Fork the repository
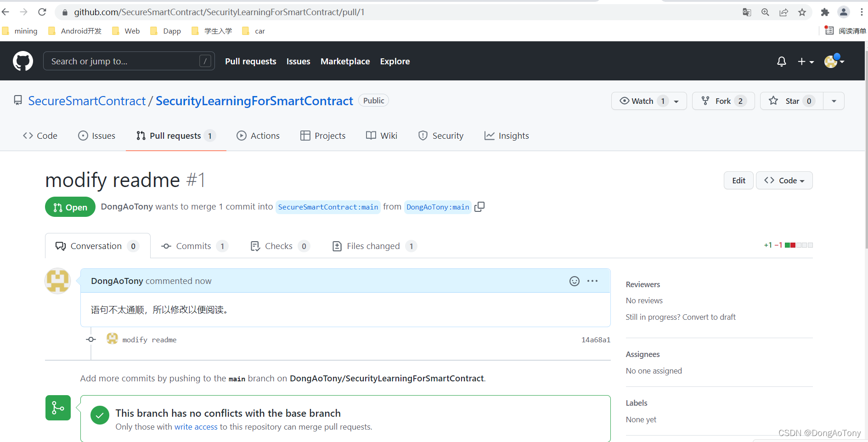Image resolution: width=868 pixels, height=442 pixels. (x=723, y=101)
